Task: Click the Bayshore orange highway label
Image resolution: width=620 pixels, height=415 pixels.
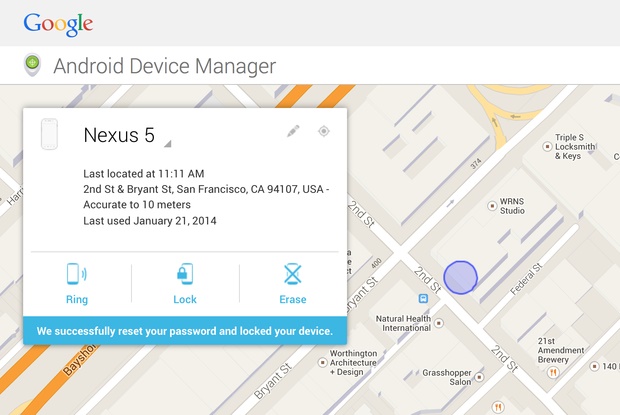Action: [x=79, y=359]
